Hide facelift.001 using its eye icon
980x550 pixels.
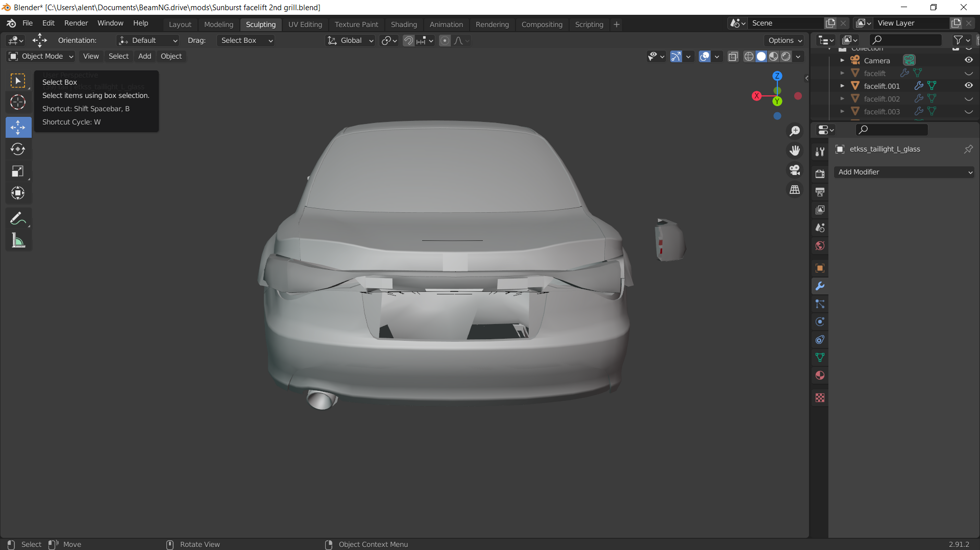click(968, 86)
